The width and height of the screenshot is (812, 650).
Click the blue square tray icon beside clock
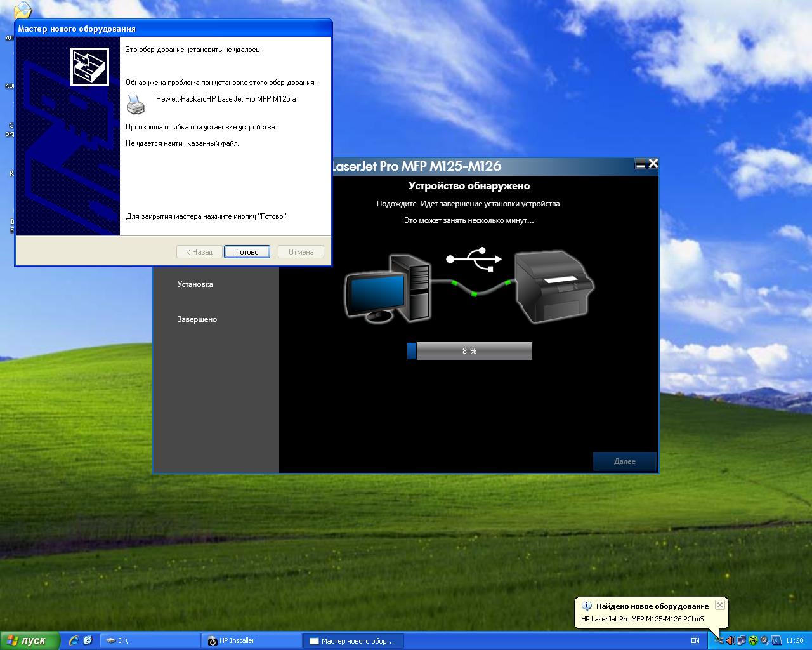tap(776, 640)
